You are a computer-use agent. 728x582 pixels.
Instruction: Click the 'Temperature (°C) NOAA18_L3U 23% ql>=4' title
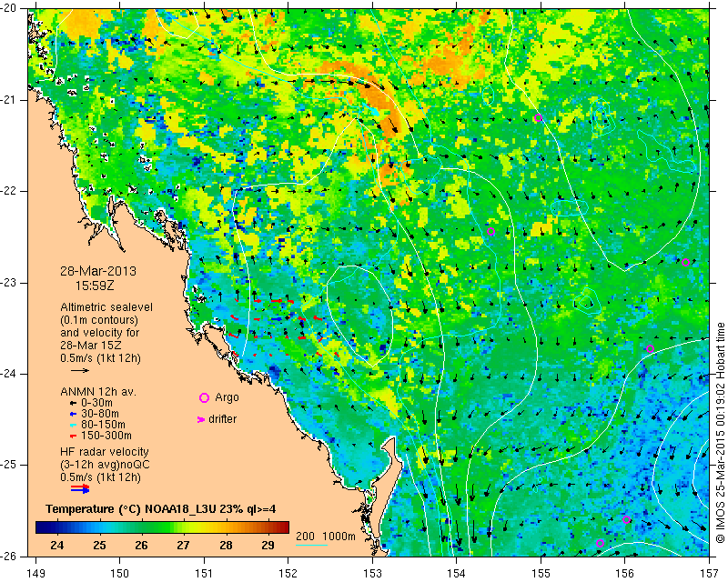161,509
